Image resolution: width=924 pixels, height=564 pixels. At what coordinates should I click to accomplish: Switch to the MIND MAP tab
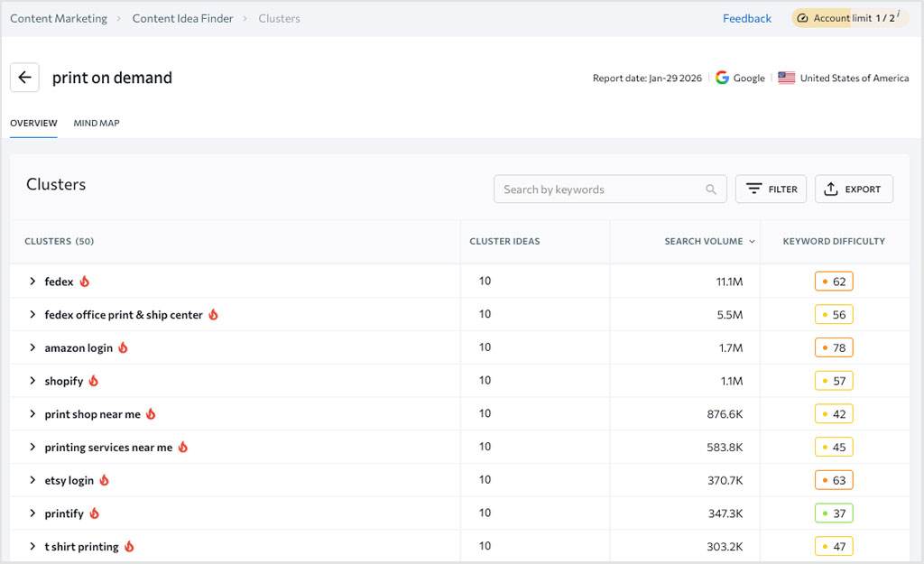pos(97,123)
